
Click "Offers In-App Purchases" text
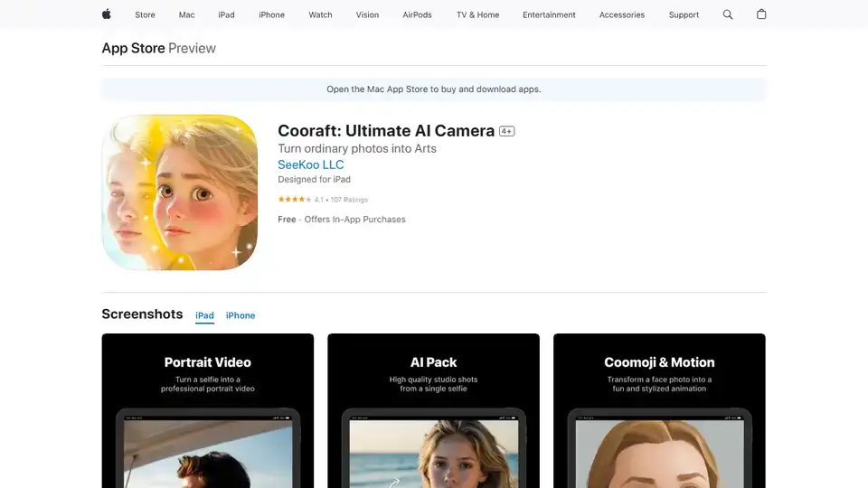[354, 219]
